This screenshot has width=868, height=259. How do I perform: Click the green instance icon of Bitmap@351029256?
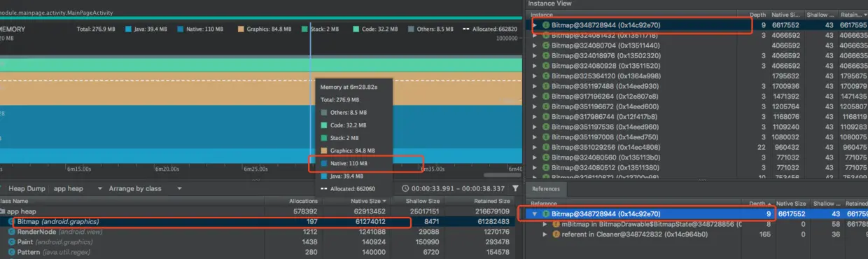[545, 148]
